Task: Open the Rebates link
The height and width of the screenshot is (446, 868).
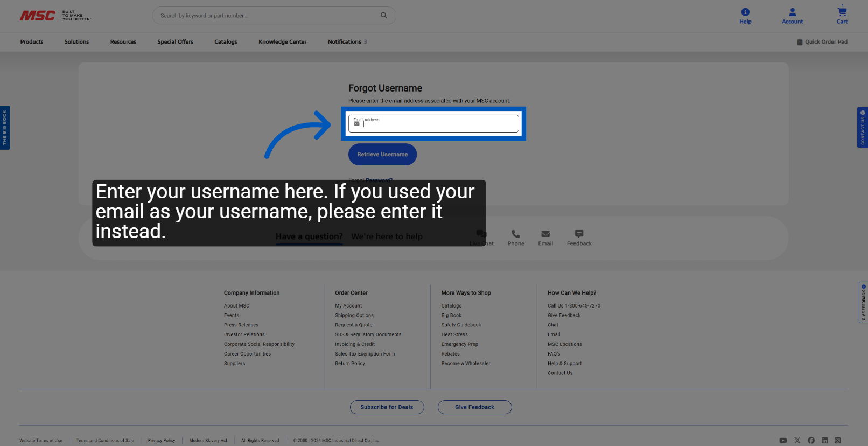Action: pos(451,354)
